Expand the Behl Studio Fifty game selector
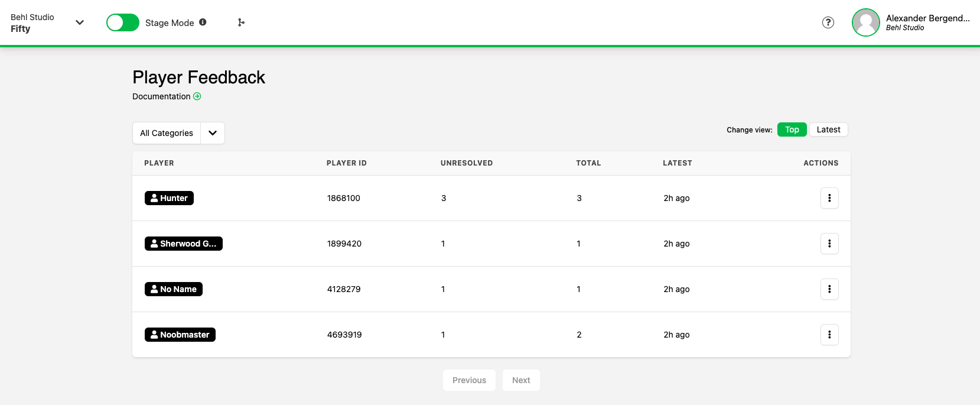Viewport: 980px width, 405px height. point(80,22)
